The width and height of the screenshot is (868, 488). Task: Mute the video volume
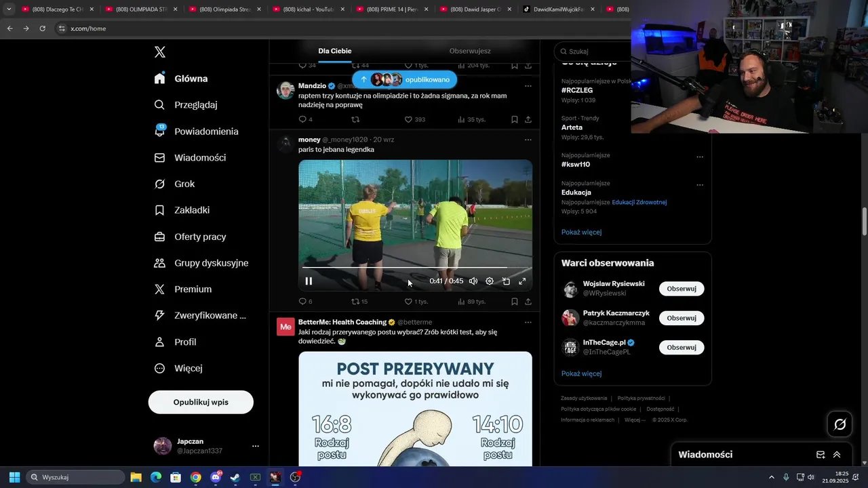pyautogui.click(x=473, y=281)
